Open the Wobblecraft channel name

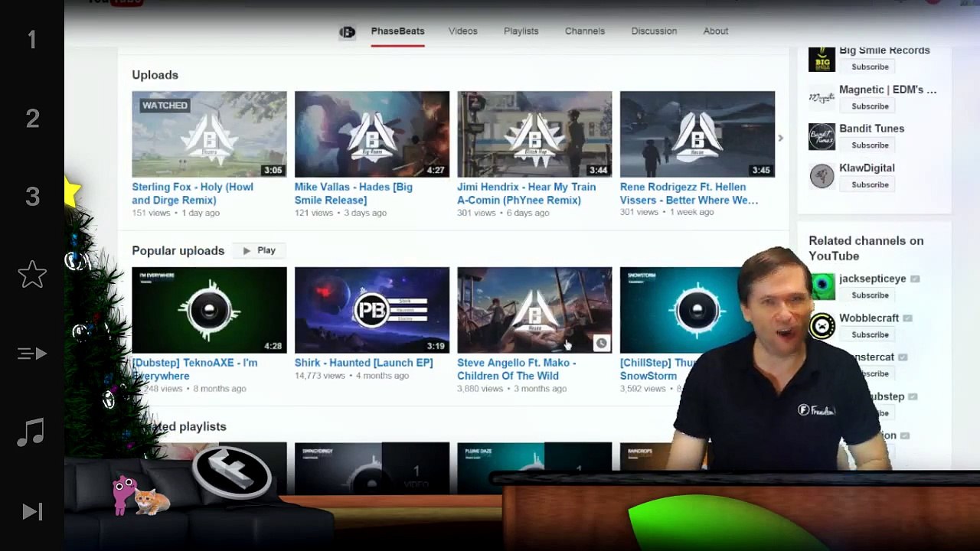point(869,318)
